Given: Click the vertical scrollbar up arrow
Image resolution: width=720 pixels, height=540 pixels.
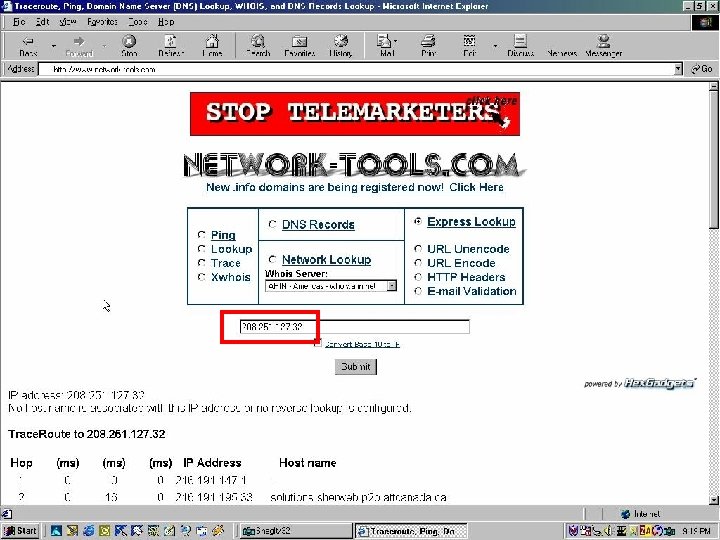Looking at the screenshot, I should pyautogui.click(x=714, y=86).
